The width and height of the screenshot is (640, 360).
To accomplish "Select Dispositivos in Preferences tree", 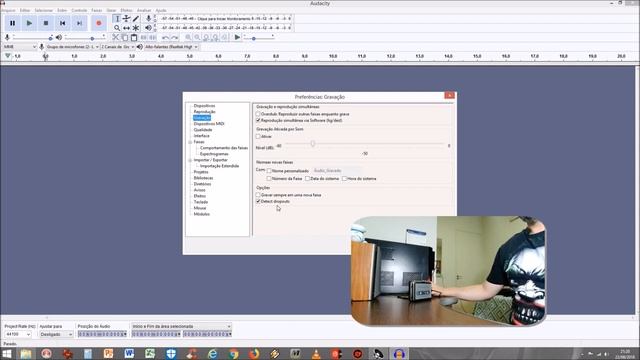I will [x=204, y=106].
